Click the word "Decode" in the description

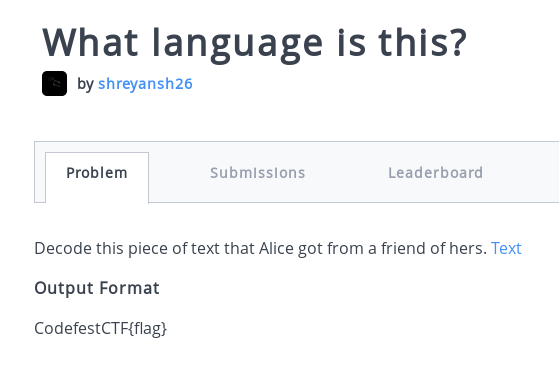[x=63, y=248]
